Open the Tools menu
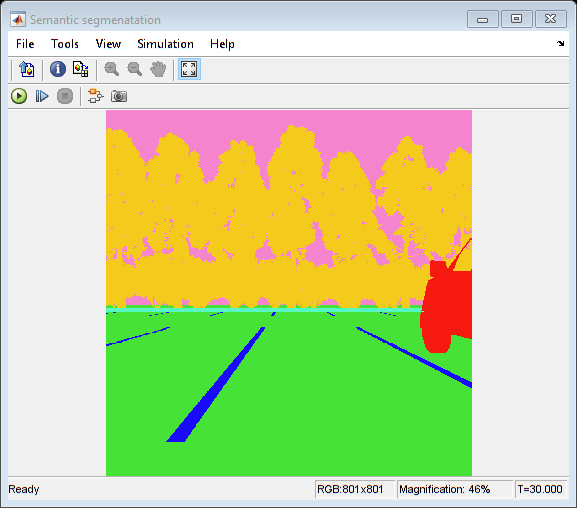The height and width of the screenshot is (508, 577). point(65,44)
